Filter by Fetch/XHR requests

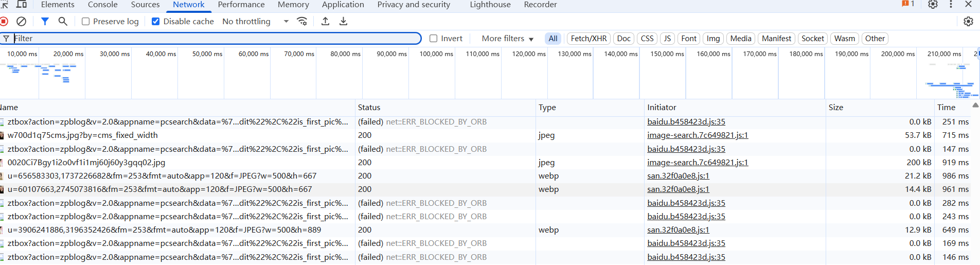coord(589,39)
